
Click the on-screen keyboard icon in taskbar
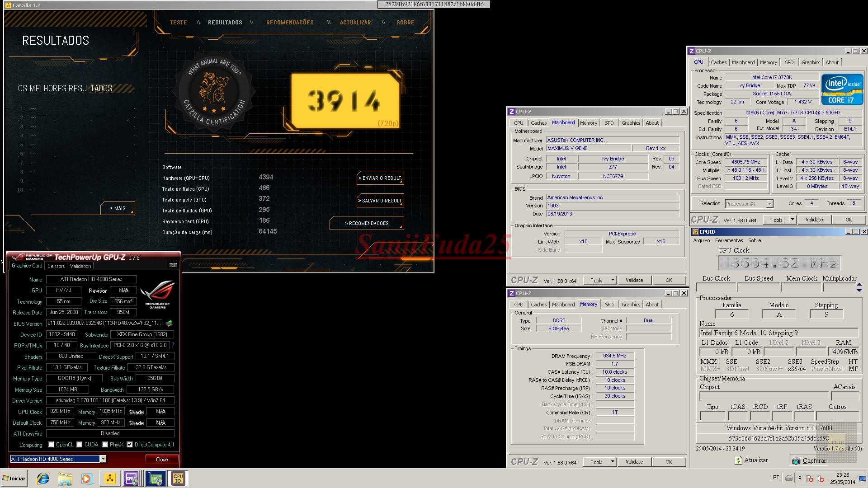[x=789, y=478]
